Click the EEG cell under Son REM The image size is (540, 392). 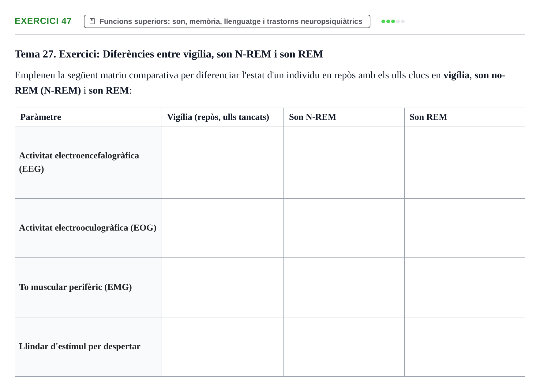[465, 163]
